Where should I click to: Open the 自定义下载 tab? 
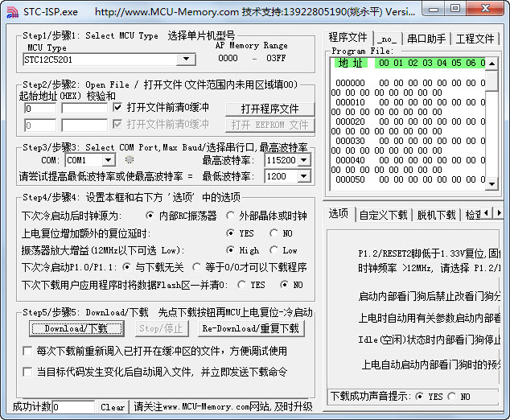(x=383, y=215)
